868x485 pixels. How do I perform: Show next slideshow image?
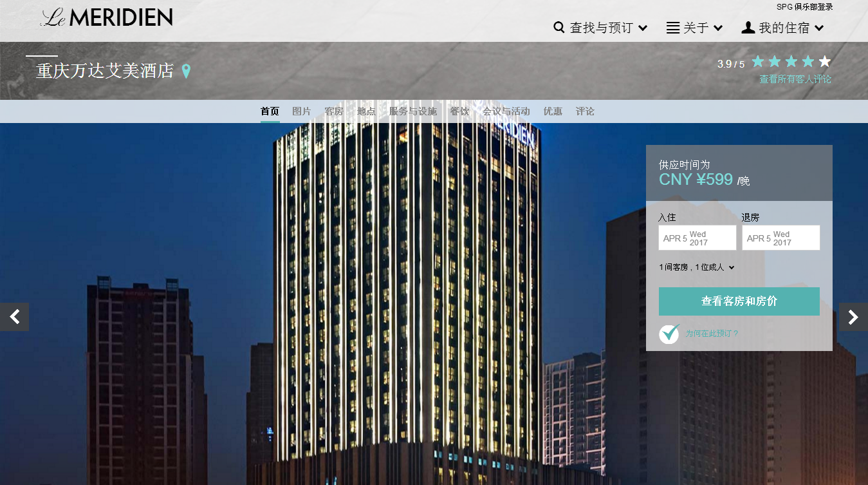853,317
